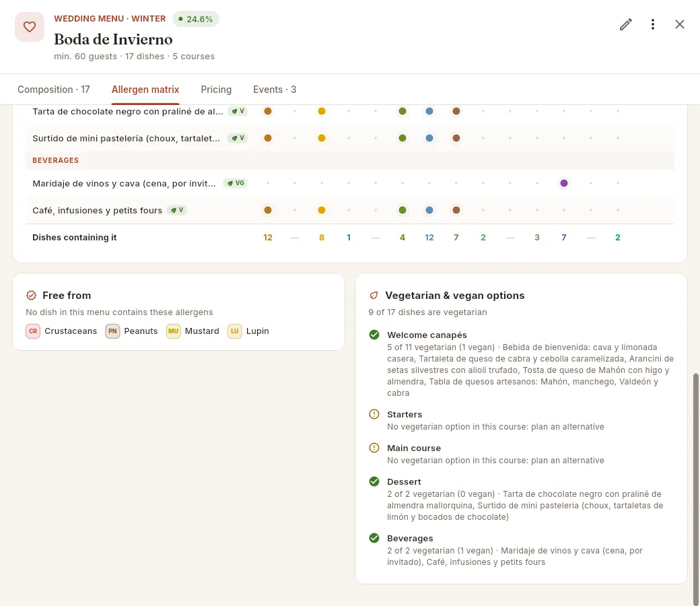Click the warning icon next to Main course
Image resolution: width=700 pixels, height=606 pixels.
click(374, 448)
